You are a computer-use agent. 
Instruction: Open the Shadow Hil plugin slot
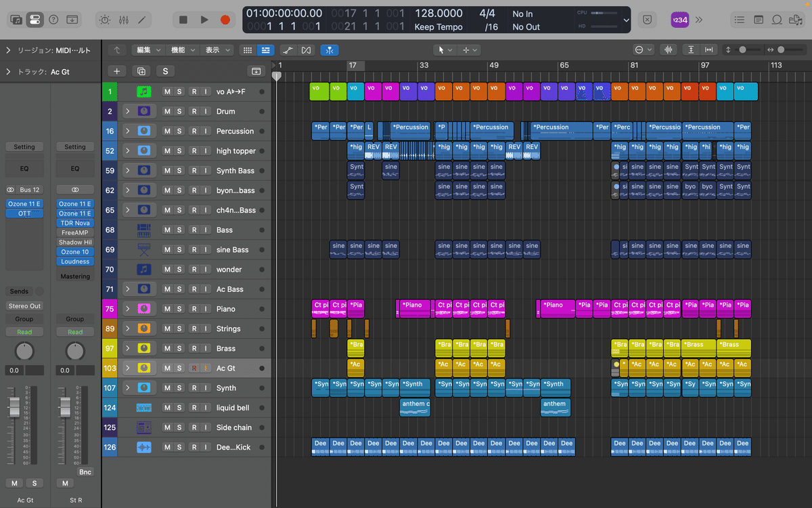(x=75, y=242)
